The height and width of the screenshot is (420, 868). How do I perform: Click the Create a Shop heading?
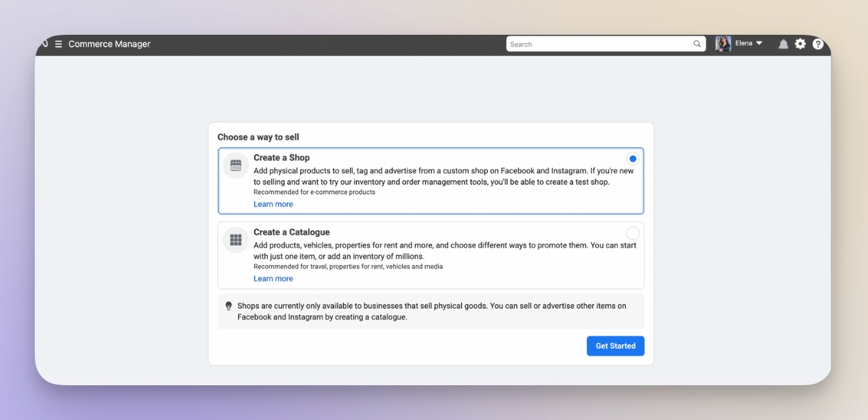point(282,158)
